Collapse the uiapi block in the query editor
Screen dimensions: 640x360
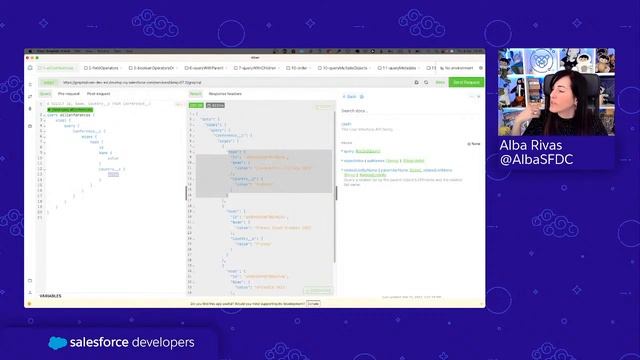[x=44, y=121]
